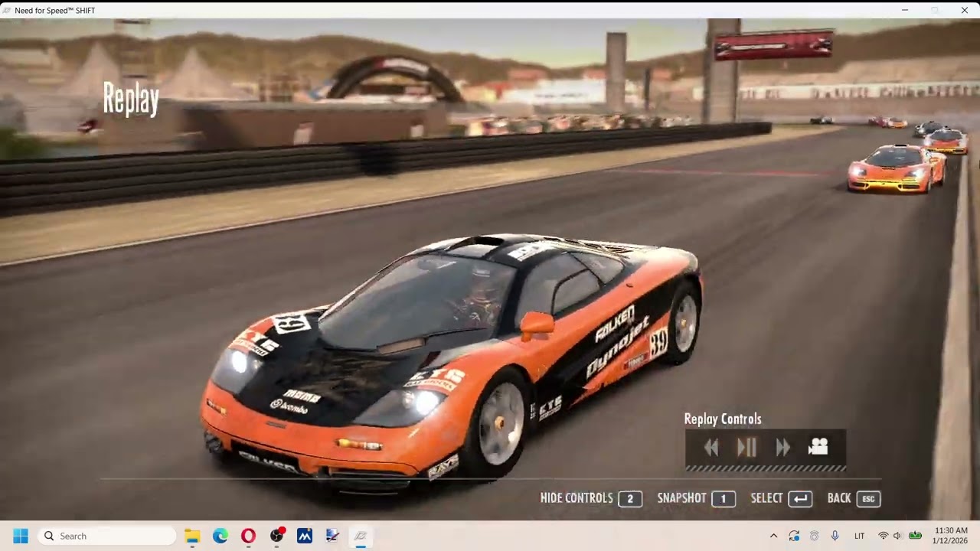The image size is (980, 551).
Task: Select the Need for Speed SHIFT taskbar icon
Action: pos(361,536)
